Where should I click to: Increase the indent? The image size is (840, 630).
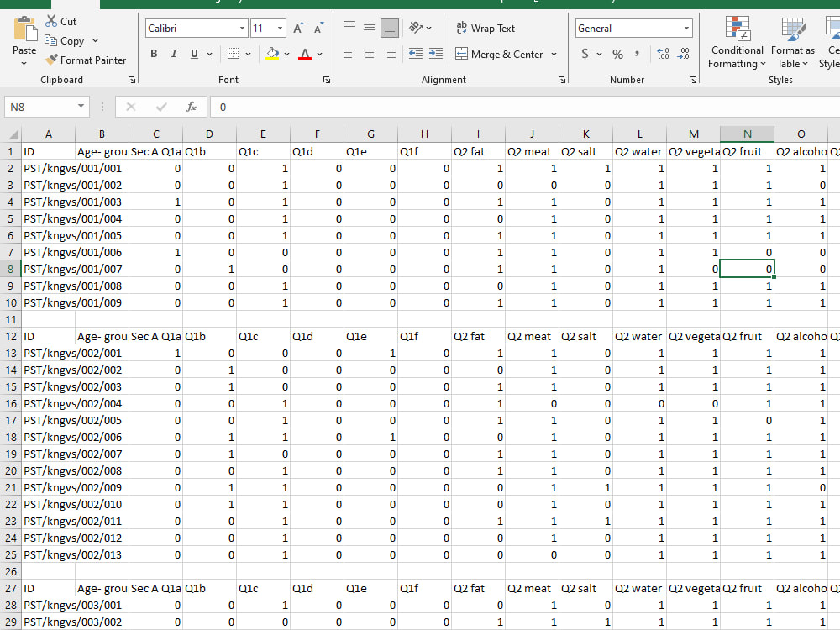(436, 54)
